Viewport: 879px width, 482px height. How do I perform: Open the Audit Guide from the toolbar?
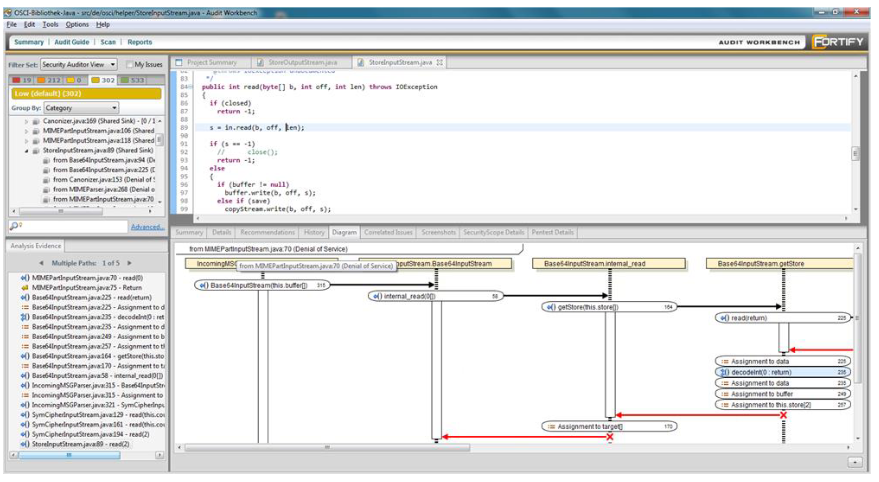[71, 42]
